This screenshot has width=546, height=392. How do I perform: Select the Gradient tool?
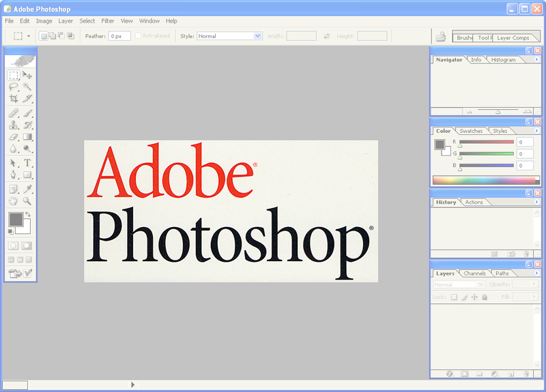pyautogui.click(x=27, y=137)
